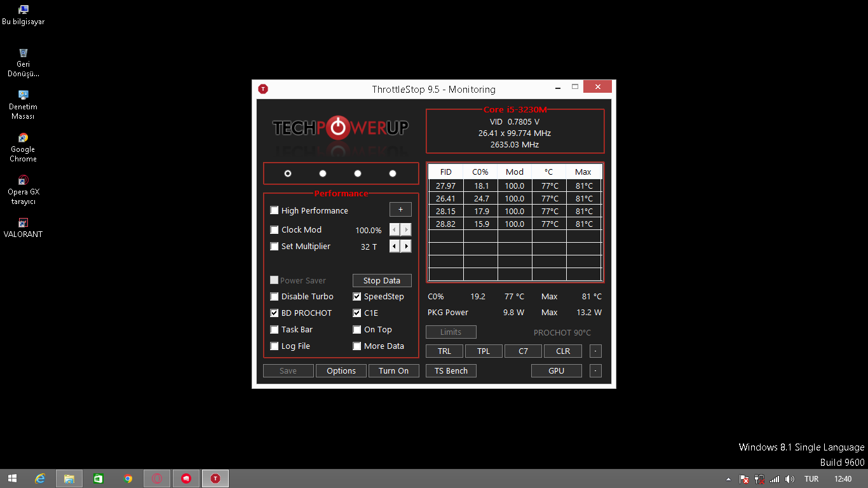This screenshot has height=488, width=868.
Task: Check the battery power tray icon
Action: click(759, 479)
